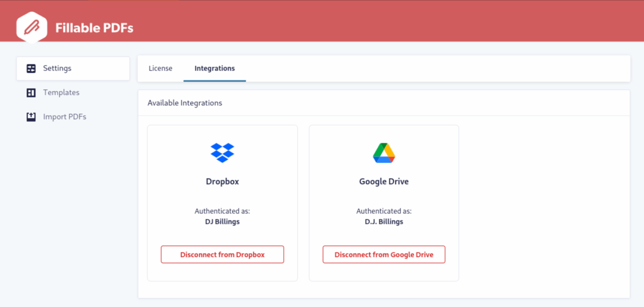The height and width of the screenshot is (307, 644).
Task: Click the Google Drive integration name heading
Action: (x=384, y=182)
